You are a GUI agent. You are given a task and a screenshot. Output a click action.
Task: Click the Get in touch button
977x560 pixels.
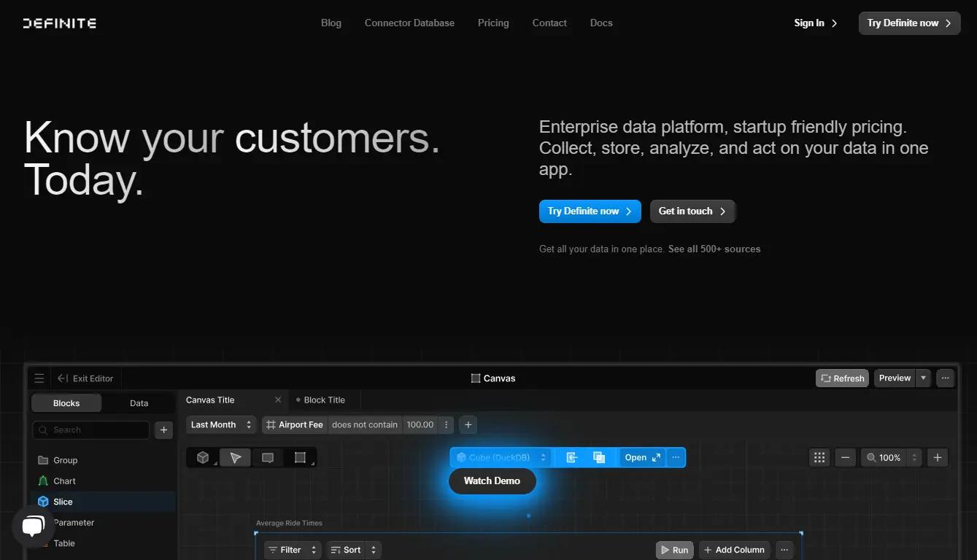[692, 211]
